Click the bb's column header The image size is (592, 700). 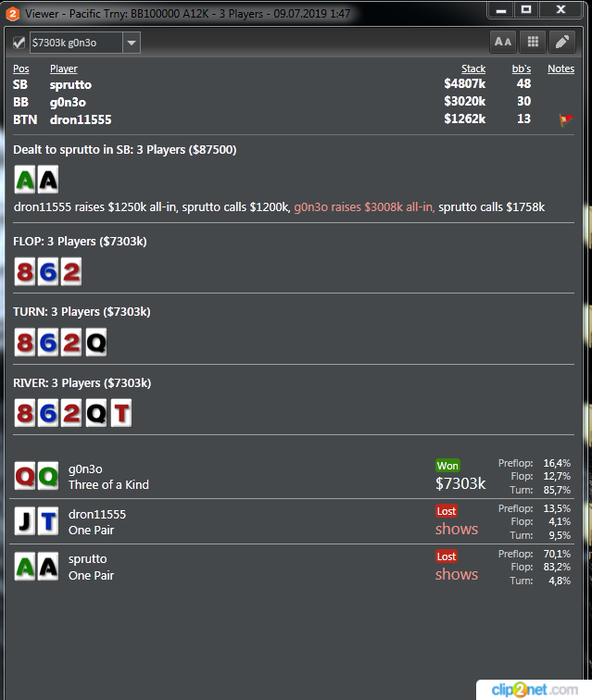[521, 69]
